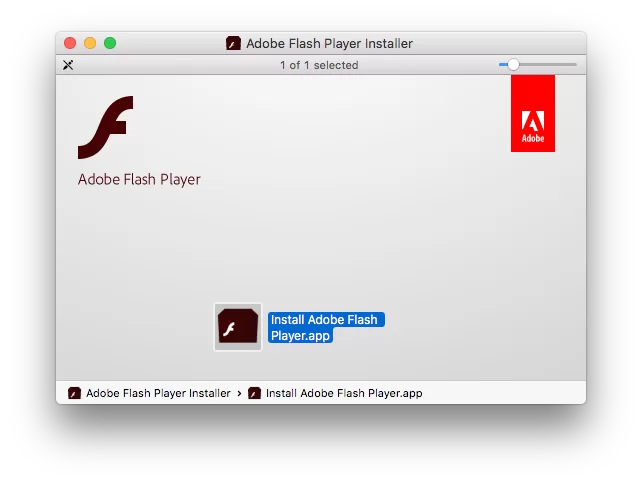Maximize the window with the green button

click(110, 43)
